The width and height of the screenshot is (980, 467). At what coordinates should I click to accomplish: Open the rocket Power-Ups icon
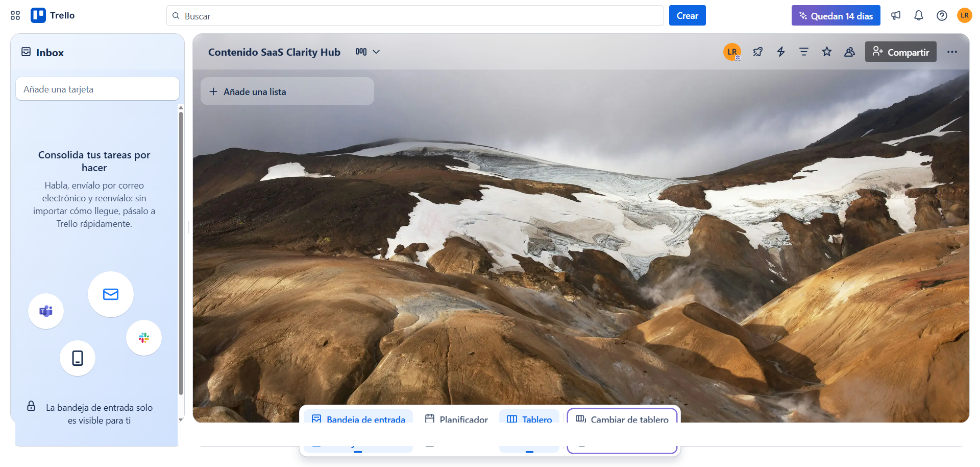[758, 52]
